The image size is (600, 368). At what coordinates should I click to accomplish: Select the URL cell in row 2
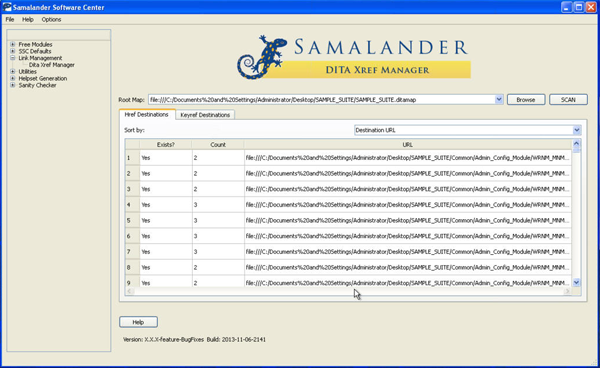click(x=408, y=173)
